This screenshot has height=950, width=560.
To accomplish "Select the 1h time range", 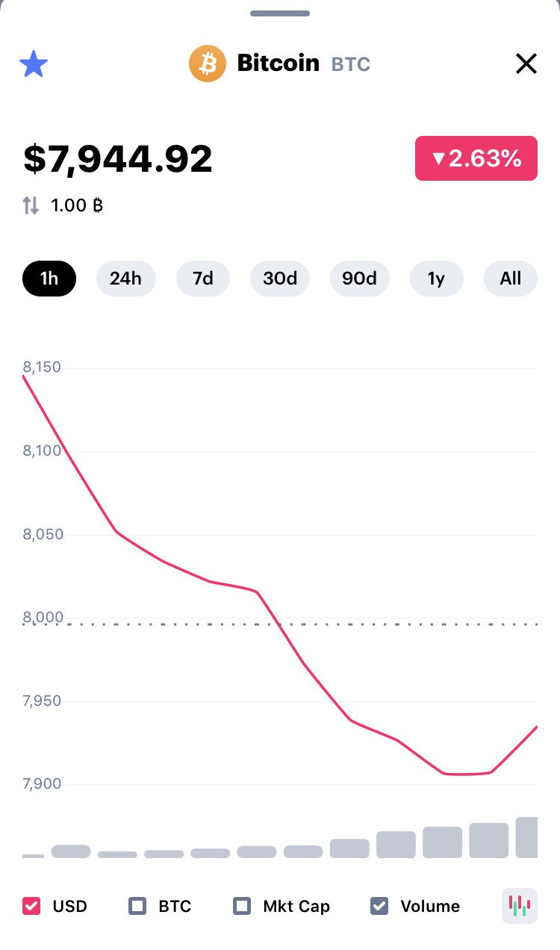I will point(49,279).
